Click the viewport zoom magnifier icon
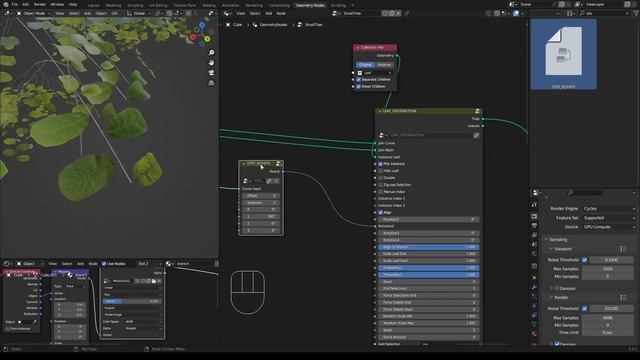640x360 pixels. click(211, 53)
